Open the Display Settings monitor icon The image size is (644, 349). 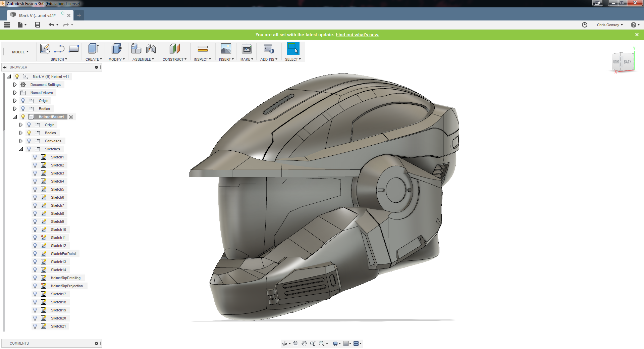(x=335, y=344)
